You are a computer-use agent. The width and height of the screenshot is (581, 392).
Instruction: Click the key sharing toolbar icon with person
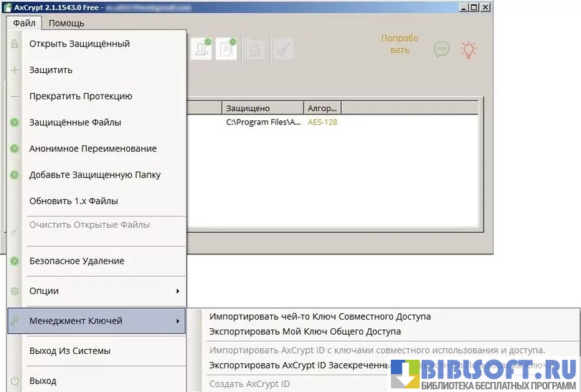click(x=202, y=49)
